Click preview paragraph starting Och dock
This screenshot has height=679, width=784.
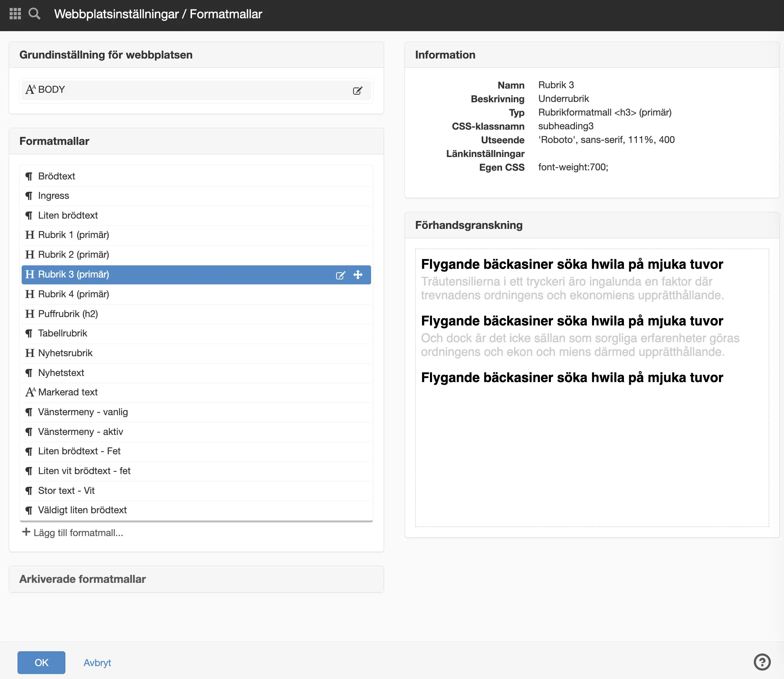(580, 345)
